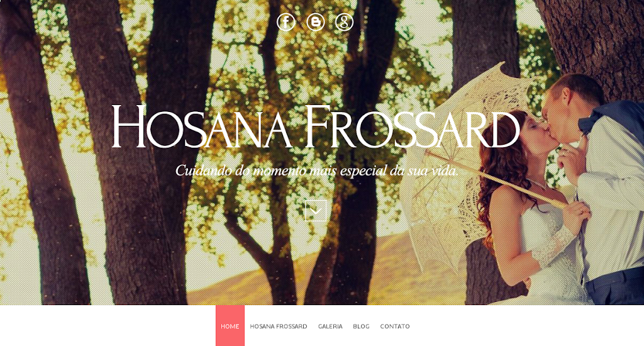Open the BLOG menu item
Viewport: 644px width, 346px height.
(361, 326)
